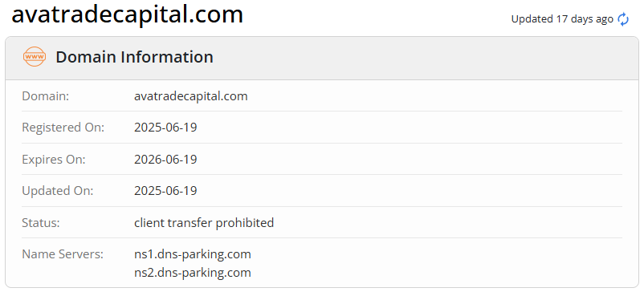Click the Updated On date 2025-06-19
This screenshot has width=644, height=292.
[x=165, y=191]
